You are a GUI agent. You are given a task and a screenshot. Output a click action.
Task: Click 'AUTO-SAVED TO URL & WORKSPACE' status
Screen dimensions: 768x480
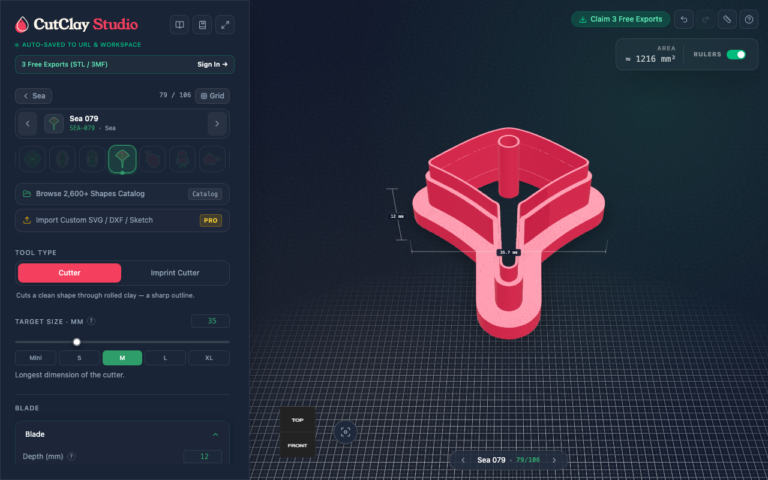point(81,45)
